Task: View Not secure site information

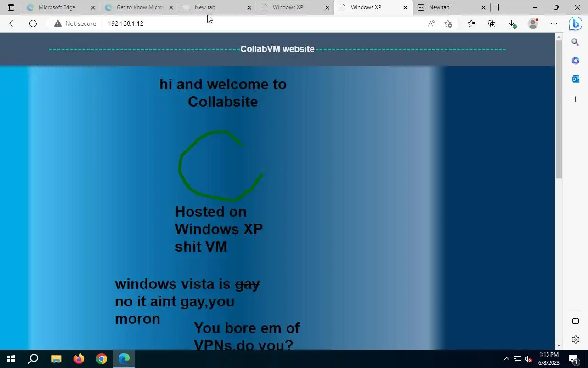Action: pyautogui.click(x=75, y=23)
